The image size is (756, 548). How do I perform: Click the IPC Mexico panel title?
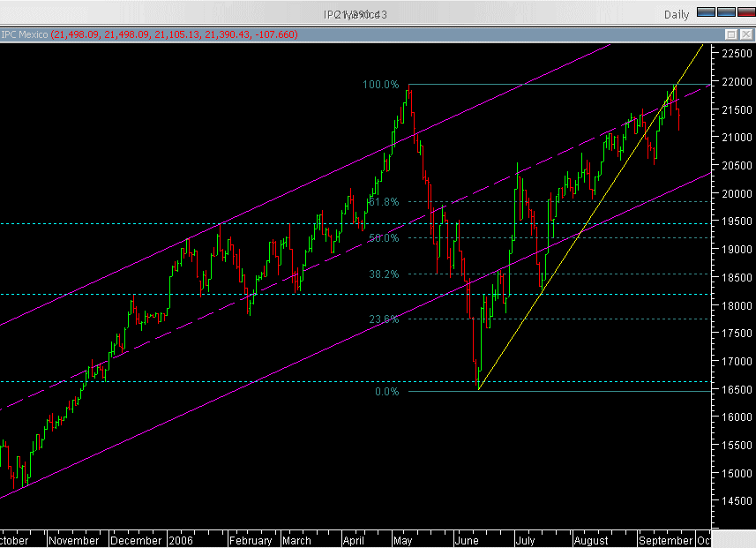(24, 34)
